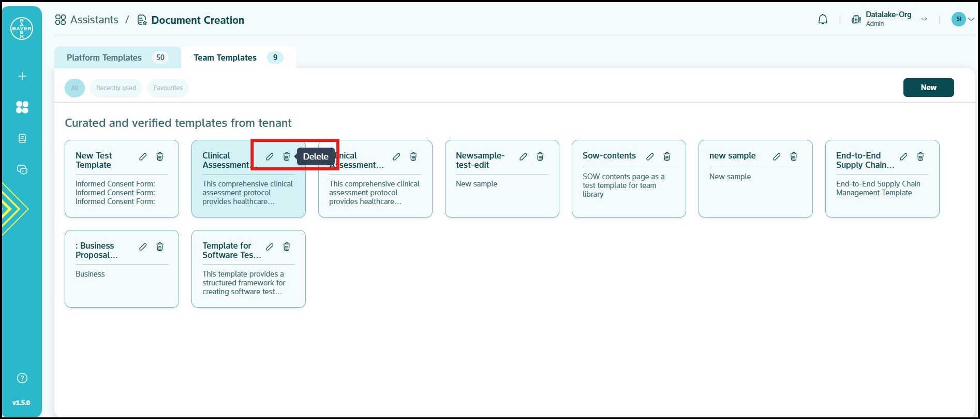Open the notifications bell
980x419 pixels.
822,20
